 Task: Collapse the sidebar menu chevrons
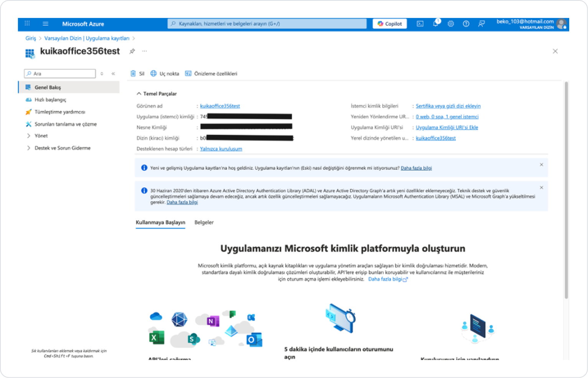coord(113,74)
